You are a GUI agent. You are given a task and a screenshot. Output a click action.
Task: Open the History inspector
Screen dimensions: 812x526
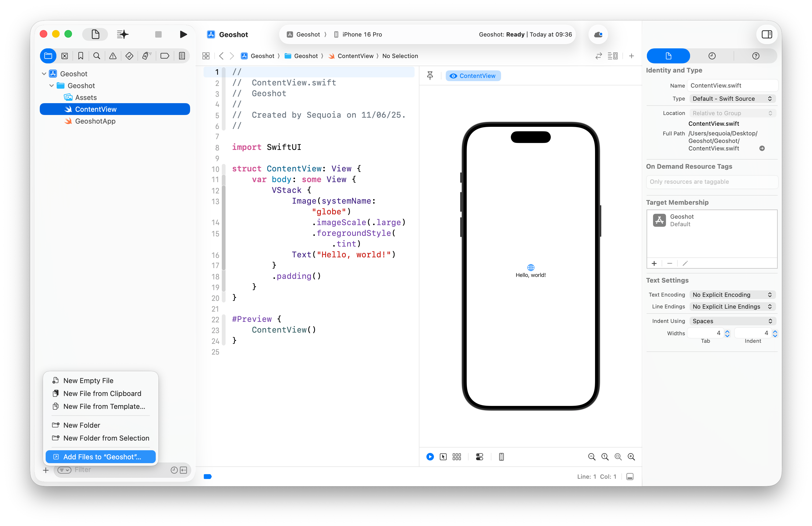tap(712, 56)
